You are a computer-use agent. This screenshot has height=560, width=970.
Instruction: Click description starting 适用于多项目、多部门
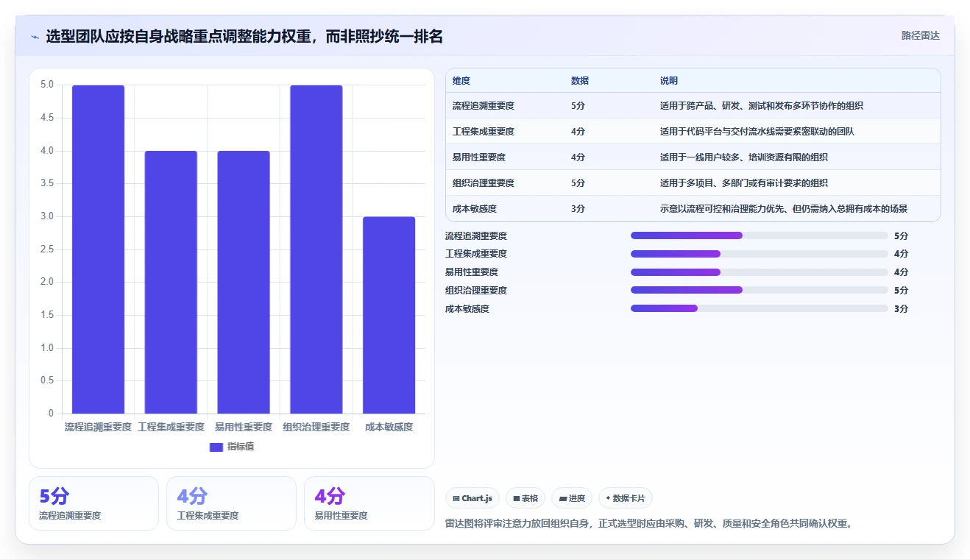pos(744,183)
